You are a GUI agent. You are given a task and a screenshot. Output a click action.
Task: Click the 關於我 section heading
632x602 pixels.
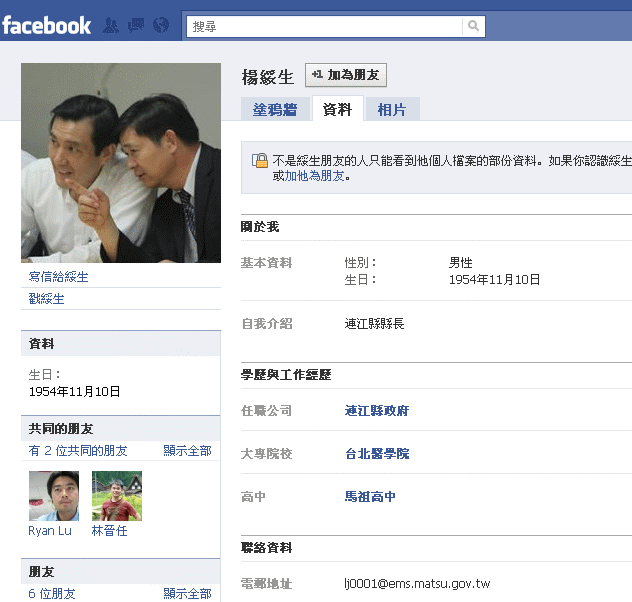(x=260, y=227)
